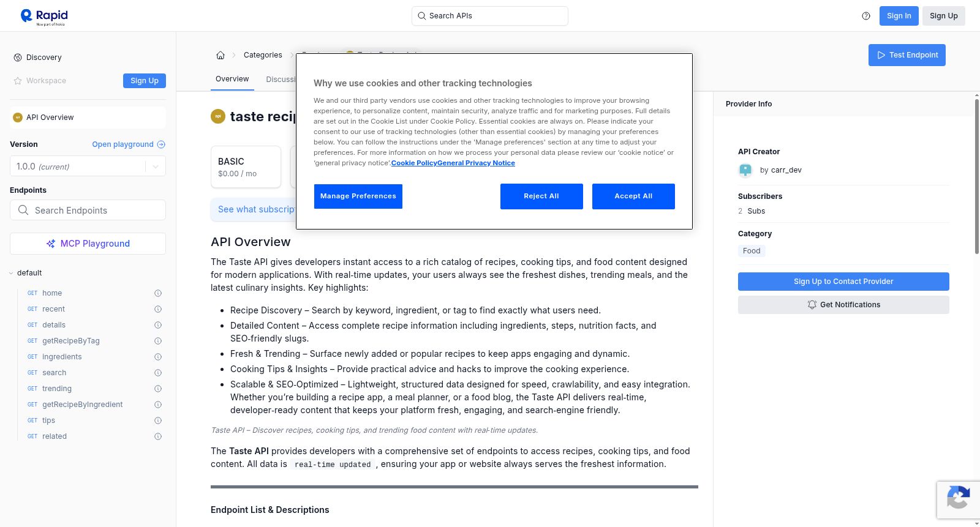Viewport: 980px width, 527px height.
Task: Focus the Search APIs field
Action: pos(490,16)
